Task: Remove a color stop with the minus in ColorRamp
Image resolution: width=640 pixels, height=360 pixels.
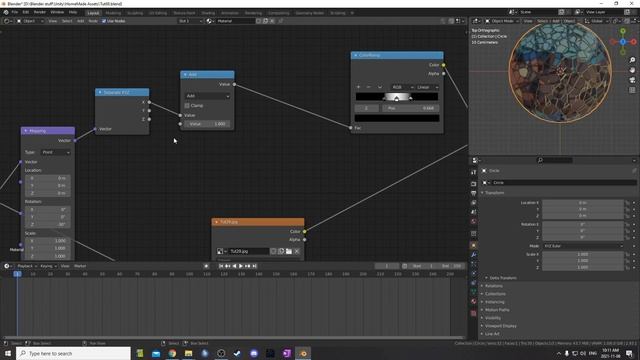Action: 369,87
